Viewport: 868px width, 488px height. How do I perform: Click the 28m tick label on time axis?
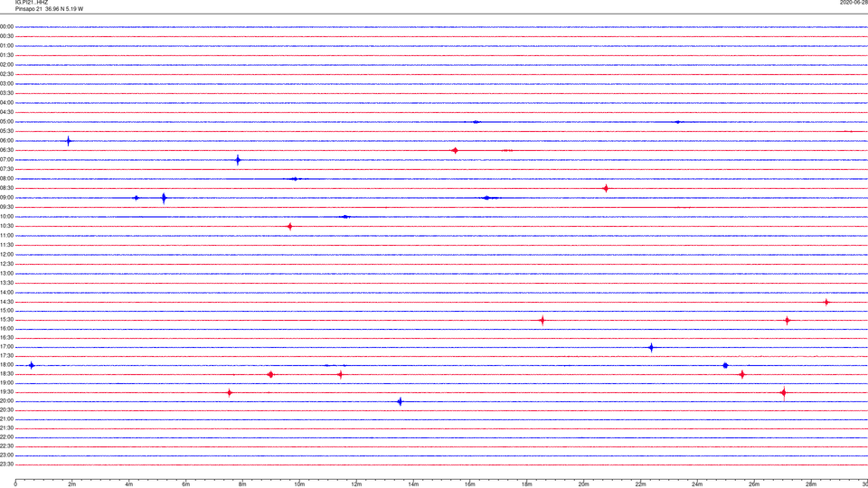[x=811, y=484]
